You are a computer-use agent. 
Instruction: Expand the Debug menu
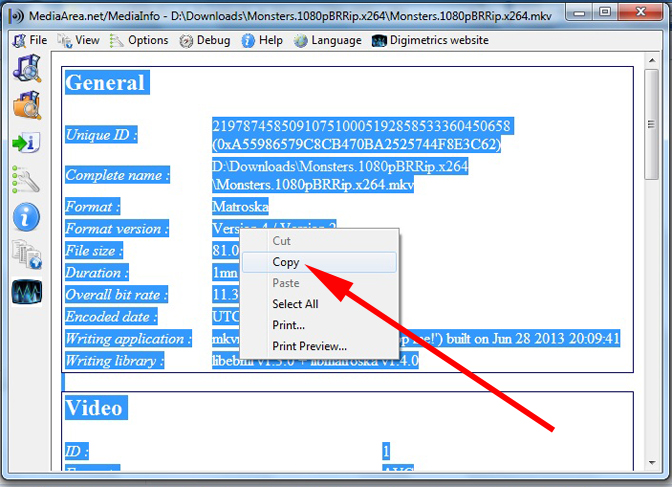click(x=205, y=40)
